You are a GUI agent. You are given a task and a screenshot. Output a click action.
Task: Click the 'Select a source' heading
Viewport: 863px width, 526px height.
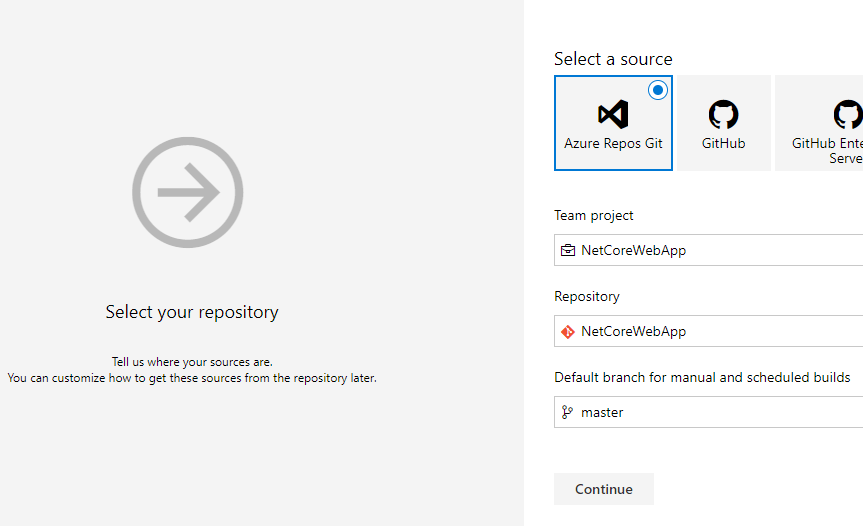[613, 59]
